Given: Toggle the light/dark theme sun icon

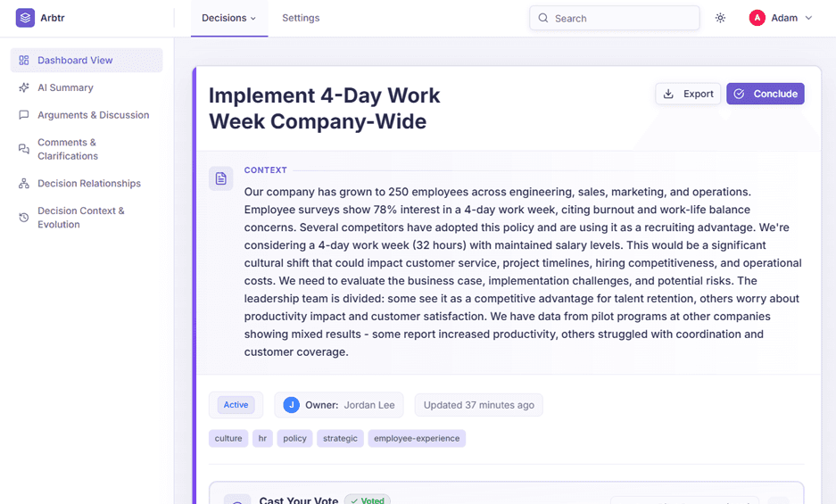Looking at the screenshot, I should tap(720, 18).
